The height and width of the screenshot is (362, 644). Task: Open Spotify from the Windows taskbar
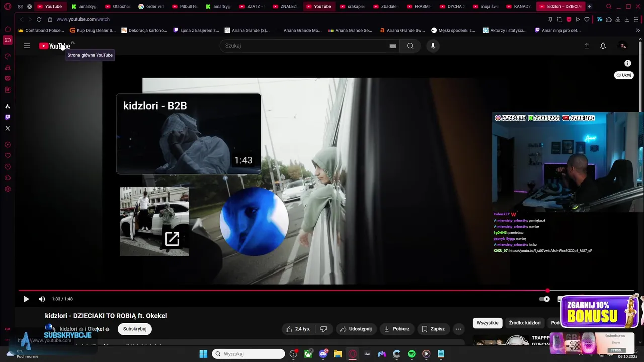tap(412, 354)
